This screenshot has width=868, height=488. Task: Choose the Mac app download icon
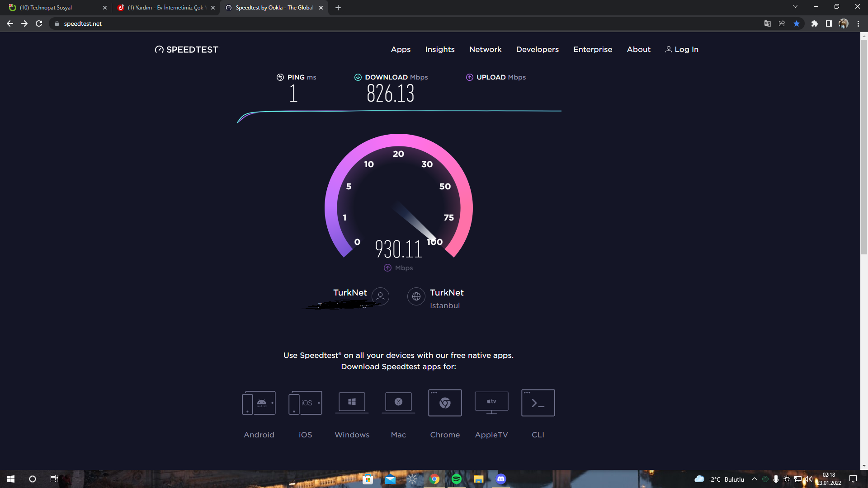398,402
